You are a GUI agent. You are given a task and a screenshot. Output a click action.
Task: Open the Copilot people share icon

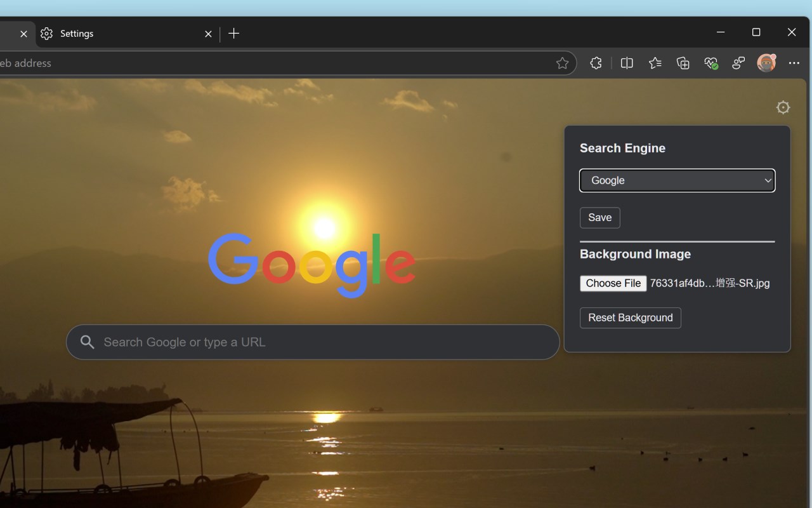[738, 63]
